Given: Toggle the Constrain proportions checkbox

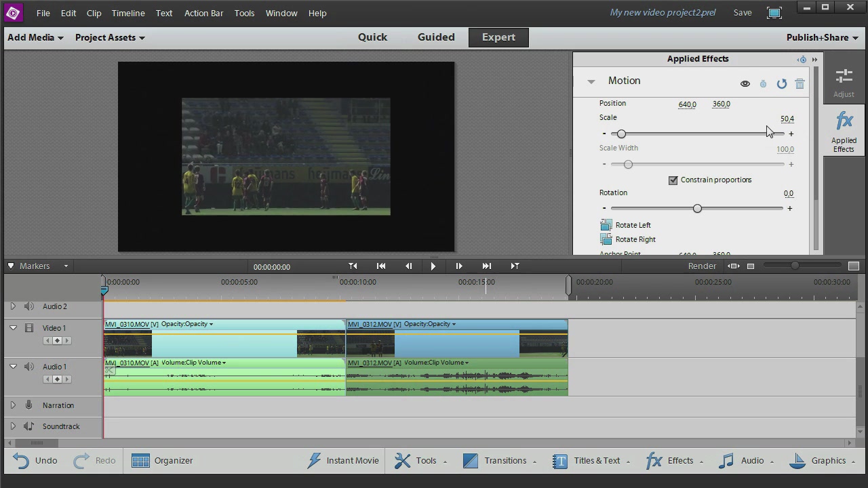Looking at the screenshot, I should pyautogui.click(x=673, y=180).
